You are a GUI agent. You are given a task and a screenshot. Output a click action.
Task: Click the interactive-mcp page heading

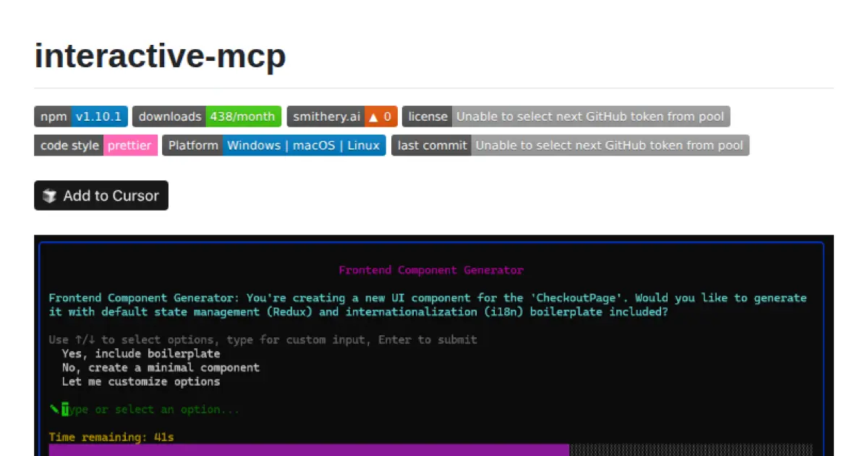160,56
